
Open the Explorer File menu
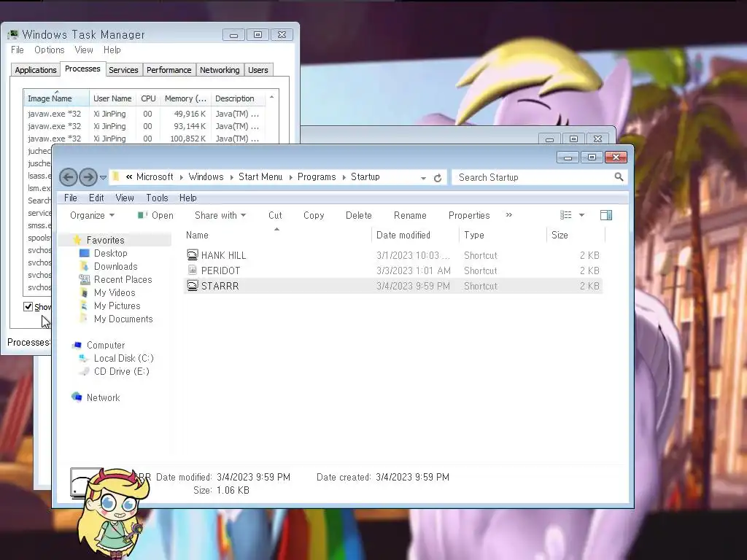[x=71, y=198]
